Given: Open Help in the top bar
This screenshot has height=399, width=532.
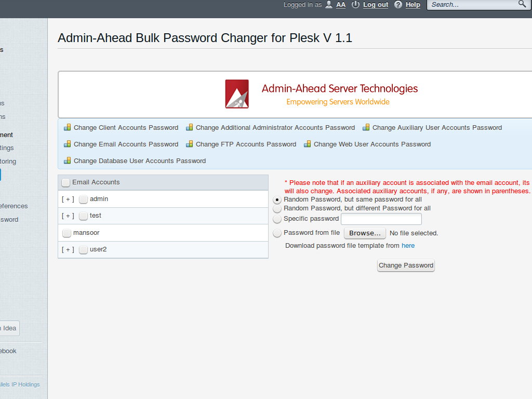Looking at the screenshot, I should [412, 5].
